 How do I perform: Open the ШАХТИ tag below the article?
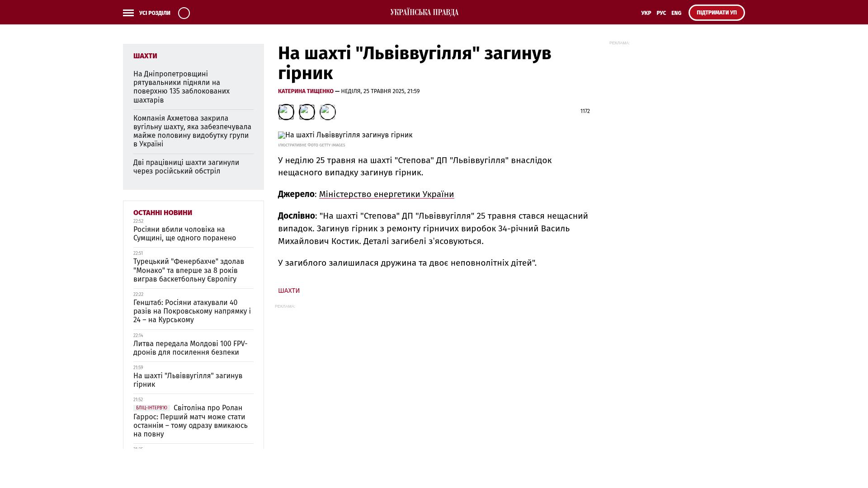[289, 291]
